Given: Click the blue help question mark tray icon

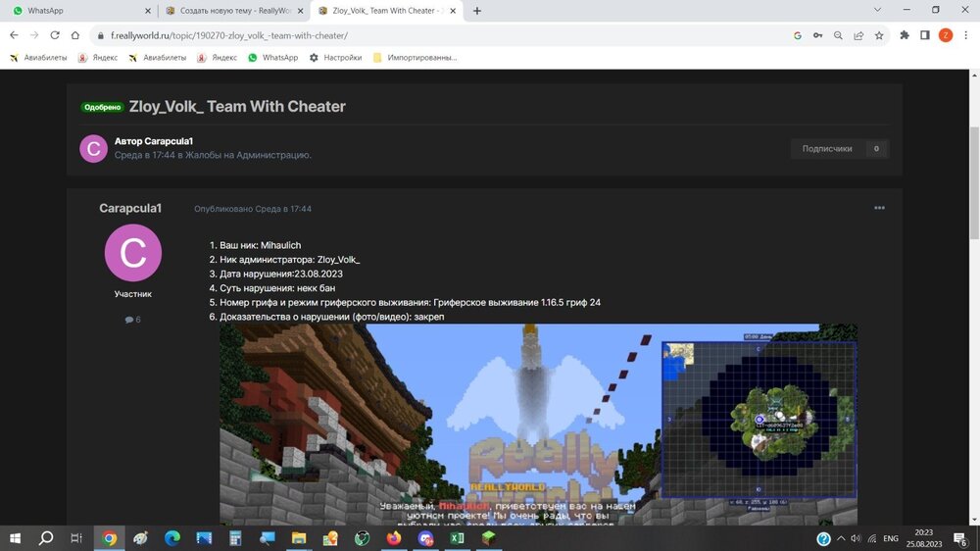Looking at the screenshot, I should 824,538.
